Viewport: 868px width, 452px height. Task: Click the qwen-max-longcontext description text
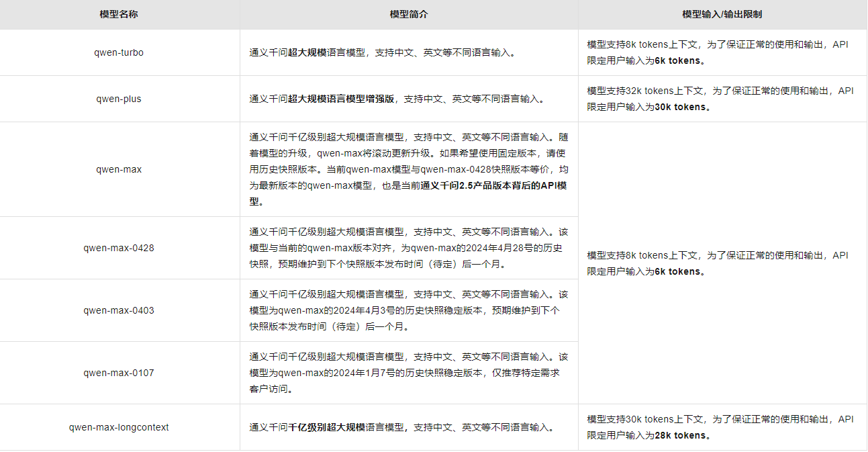(x=401, y=427)
